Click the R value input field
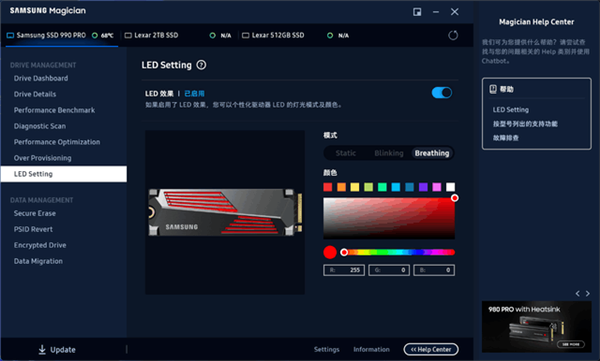Screen dimensions: 600x361 coord(344,270)
